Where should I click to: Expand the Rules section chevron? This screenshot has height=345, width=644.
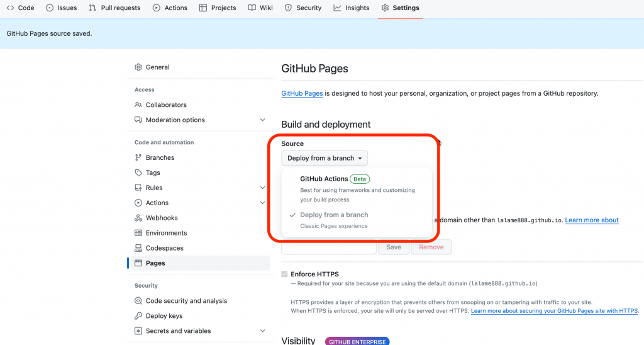click(x=262, y=188)
